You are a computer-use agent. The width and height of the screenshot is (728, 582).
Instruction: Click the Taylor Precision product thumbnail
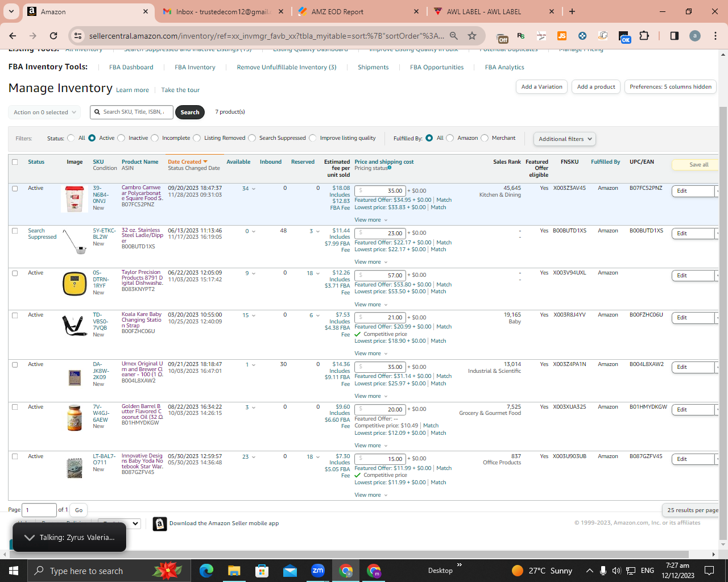pos(75,284)
